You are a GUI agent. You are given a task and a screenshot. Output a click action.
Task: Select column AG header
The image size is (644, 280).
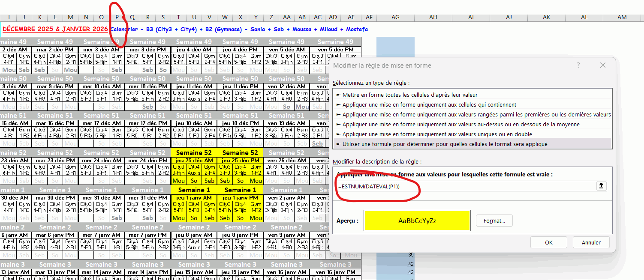395,17
